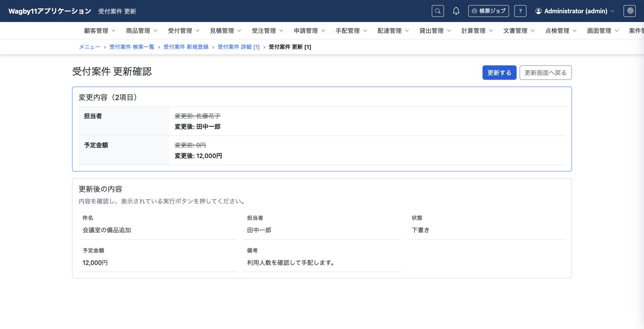Select the struck-through 変更前: 佐藤花子 text
The width and height of the screenshot is (644, 329).
pos(198,116)
